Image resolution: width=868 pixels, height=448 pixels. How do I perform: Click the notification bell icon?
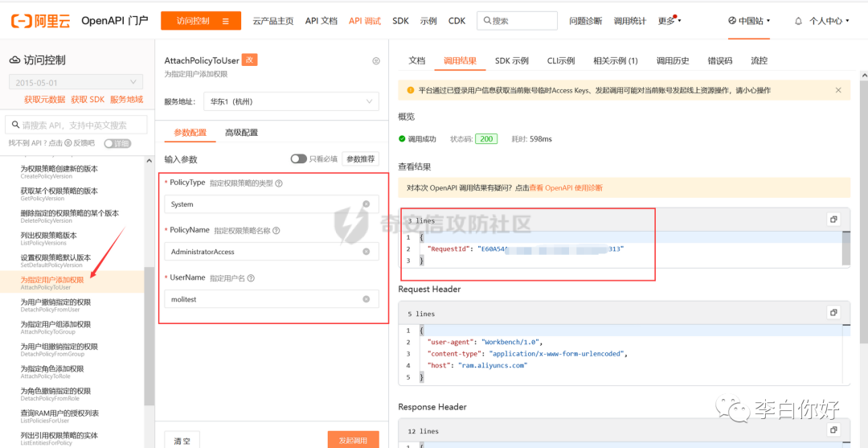click(x=798, y=21)
